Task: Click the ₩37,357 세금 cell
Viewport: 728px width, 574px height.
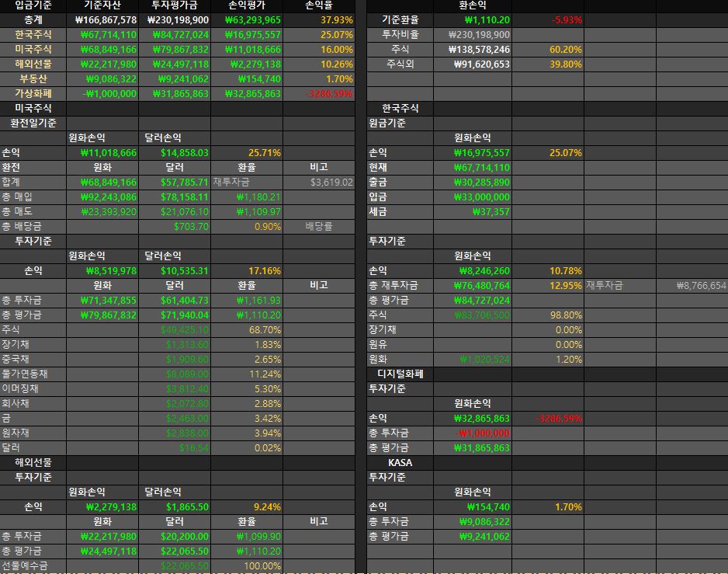Action: click(473, 211)
